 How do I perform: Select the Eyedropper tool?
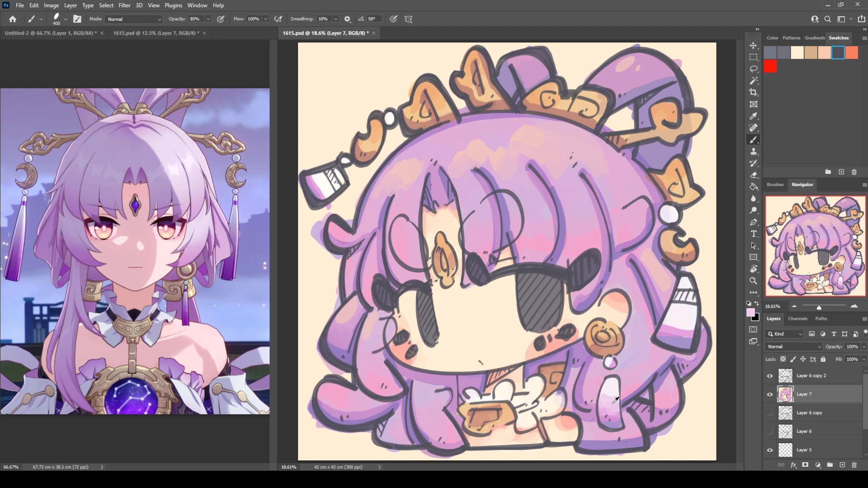point(754,116)
